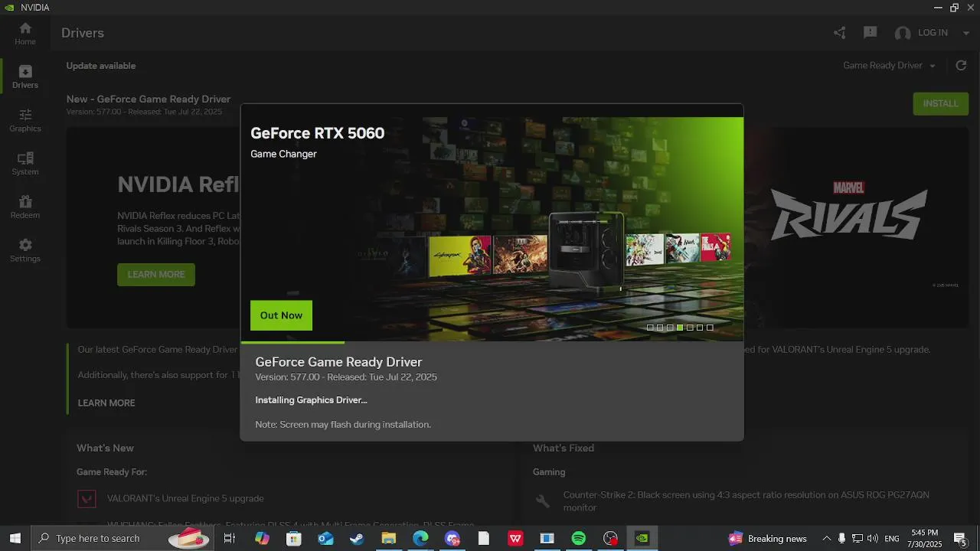Open Copilot from the taskbar
The height and width of the screenshot is (551, 980).
263,539
